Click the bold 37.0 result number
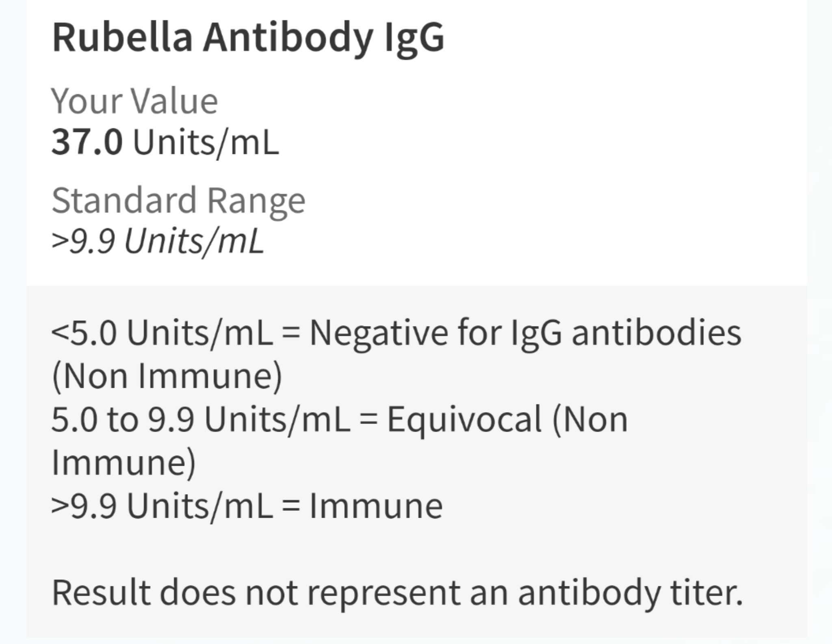Image resolution: width=832 pixels, height=644 pixels. (x=87, y=142)
